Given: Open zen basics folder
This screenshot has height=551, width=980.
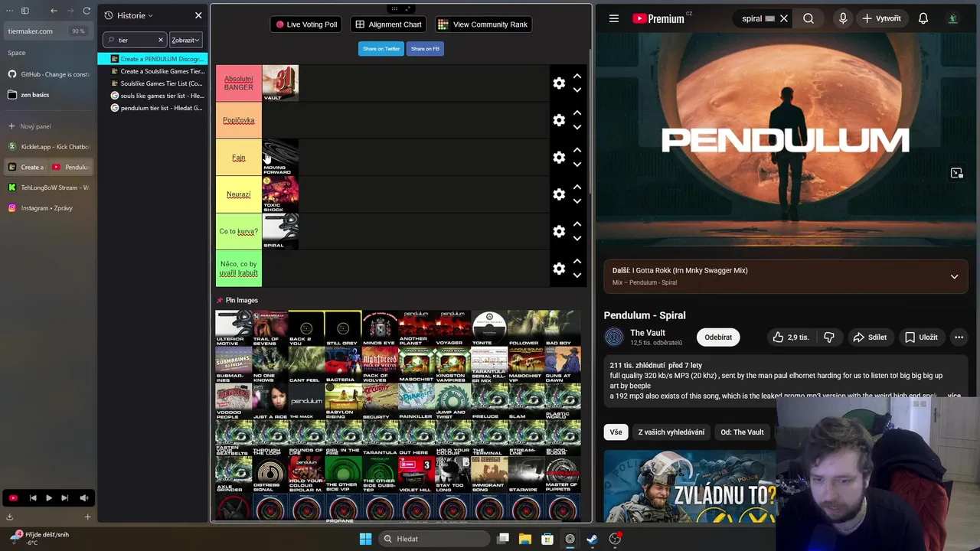Looking at the screenshot, I should 47,95.
